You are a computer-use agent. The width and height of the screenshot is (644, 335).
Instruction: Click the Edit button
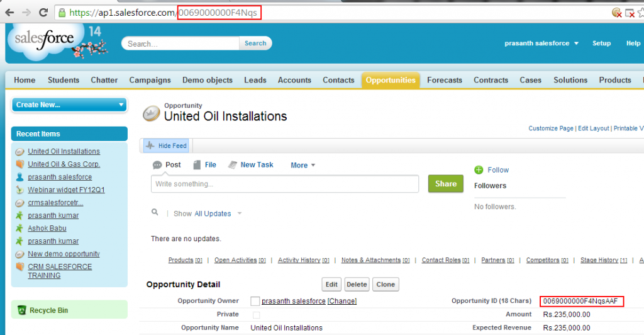(x=331, y=285)
